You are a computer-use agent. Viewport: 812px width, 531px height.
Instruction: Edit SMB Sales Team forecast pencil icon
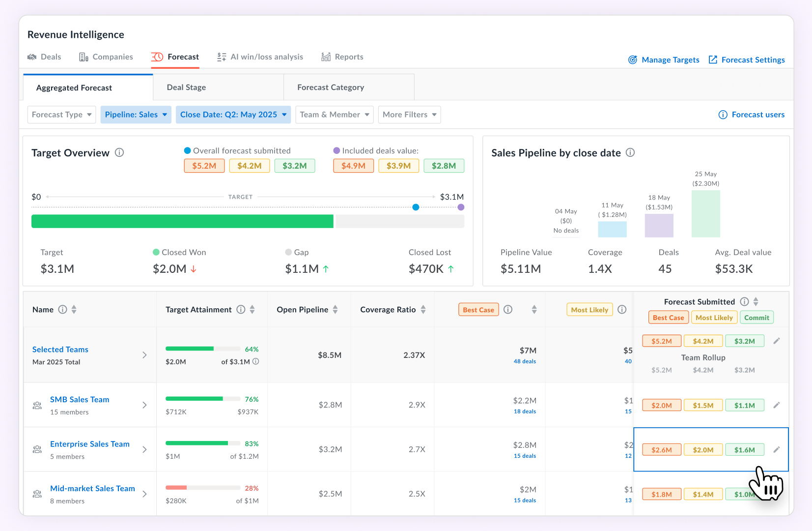point(777,405)
